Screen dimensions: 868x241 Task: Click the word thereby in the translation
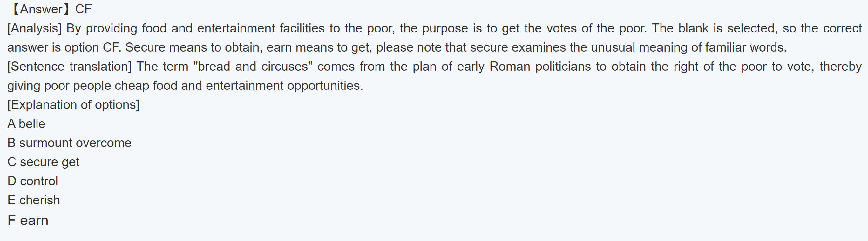[840, 67]
